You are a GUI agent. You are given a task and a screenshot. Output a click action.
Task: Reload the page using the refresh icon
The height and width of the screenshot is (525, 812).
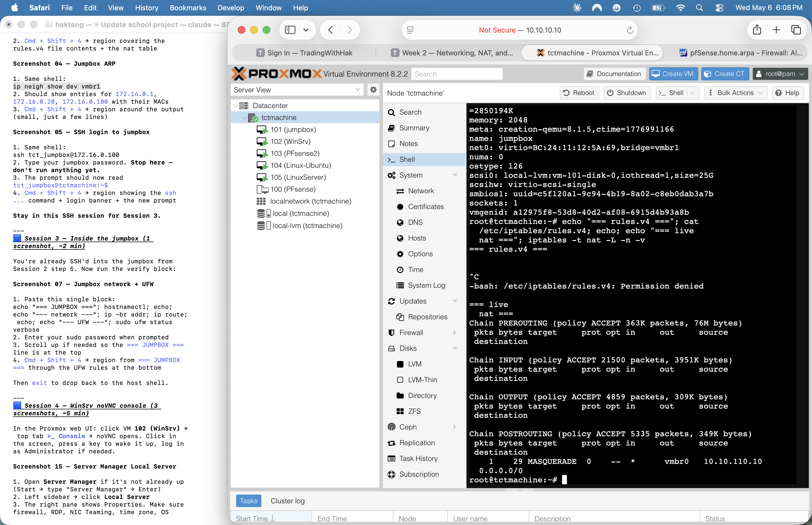tap(630, 30)
